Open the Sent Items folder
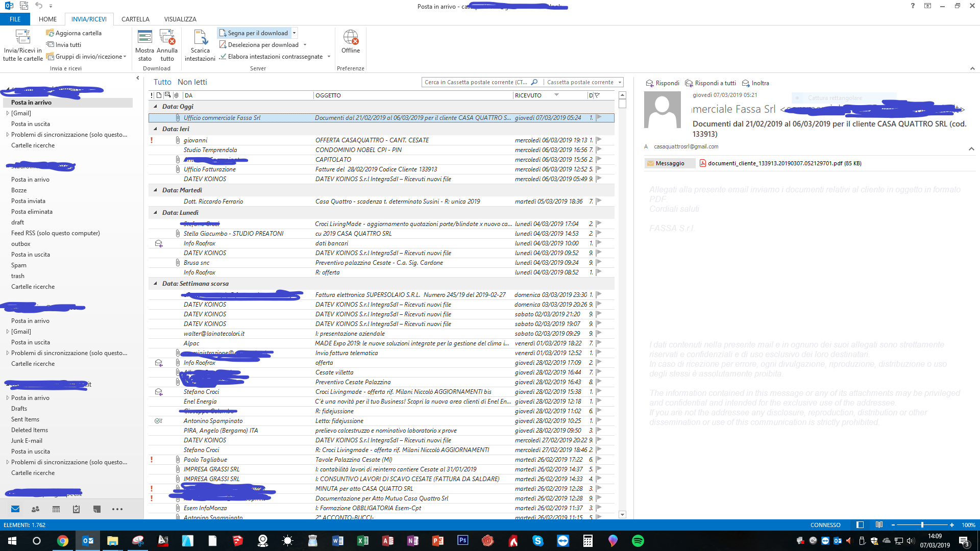Image resolution: width=980 pixels, height=551 pixels. click(x=25, y=419)
